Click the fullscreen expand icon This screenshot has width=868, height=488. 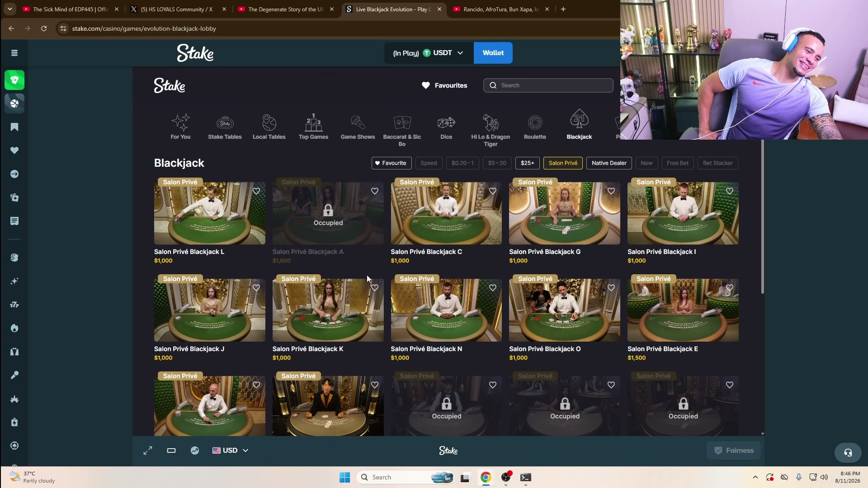click(148, 450)
